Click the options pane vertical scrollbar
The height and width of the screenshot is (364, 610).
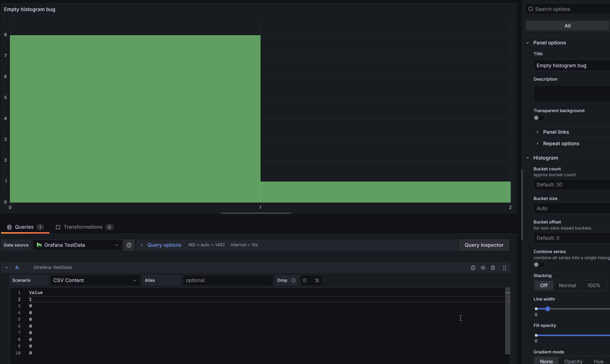pos(522,205)
